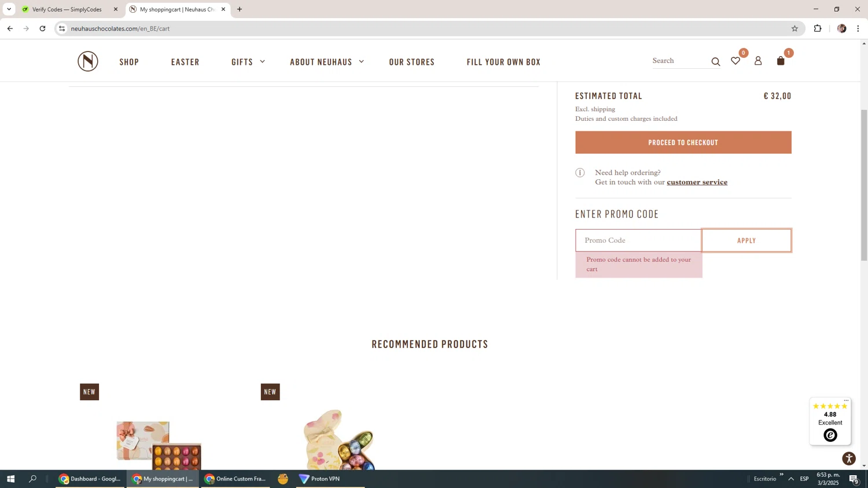Open the accessibility widget icon

849,459
